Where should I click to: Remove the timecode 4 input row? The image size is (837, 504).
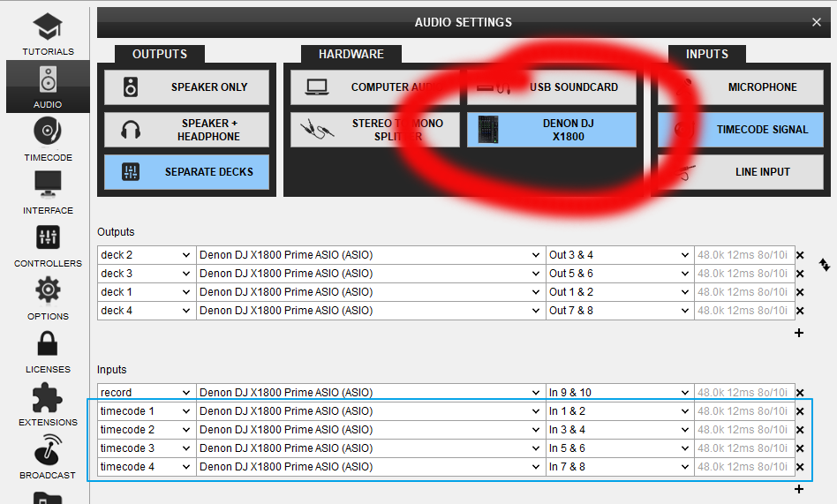pos(800,467)
